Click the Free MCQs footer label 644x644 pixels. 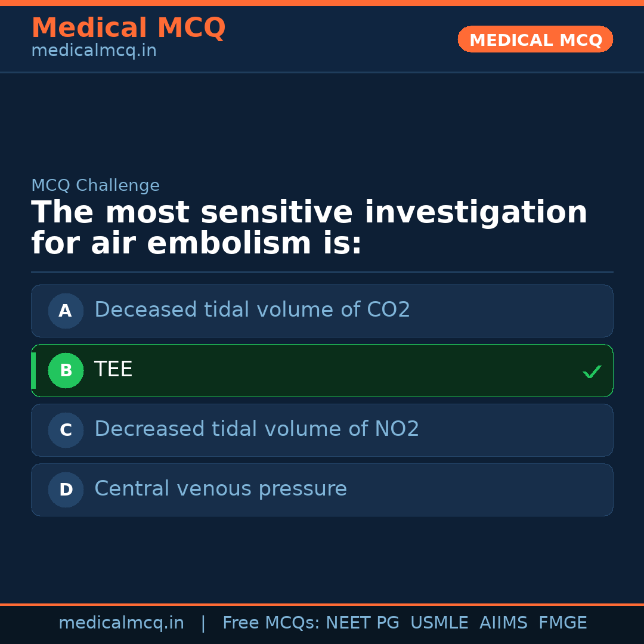coord(271,623)
